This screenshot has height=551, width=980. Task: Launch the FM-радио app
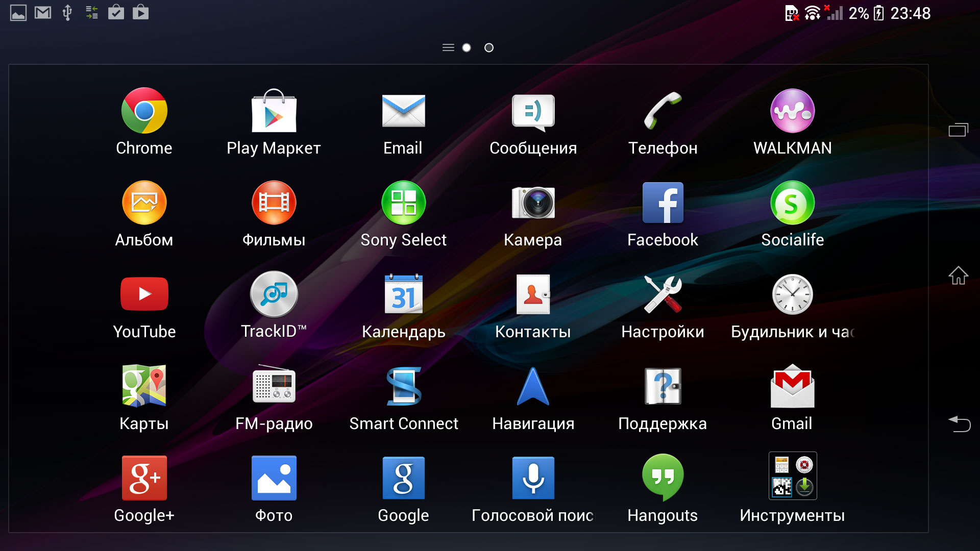(274, 398)
